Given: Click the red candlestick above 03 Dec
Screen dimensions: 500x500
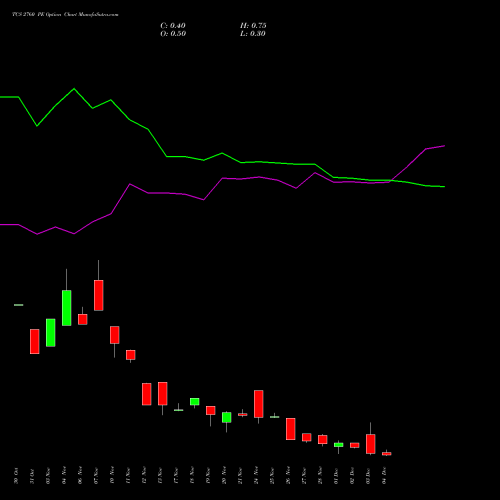Looking at the screenshot, I should point(371,444).
